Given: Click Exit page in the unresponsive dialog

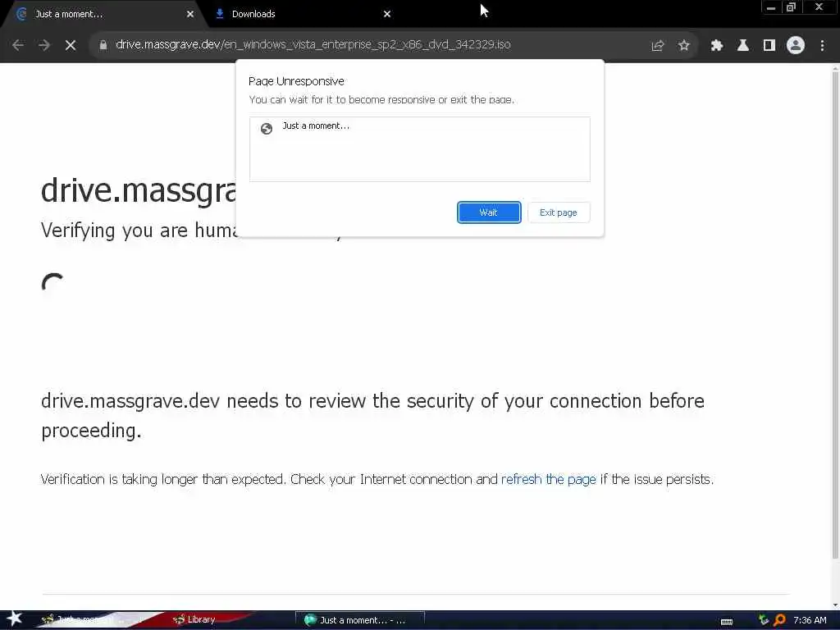Looking at the screenshot, I should coord(558,212).
